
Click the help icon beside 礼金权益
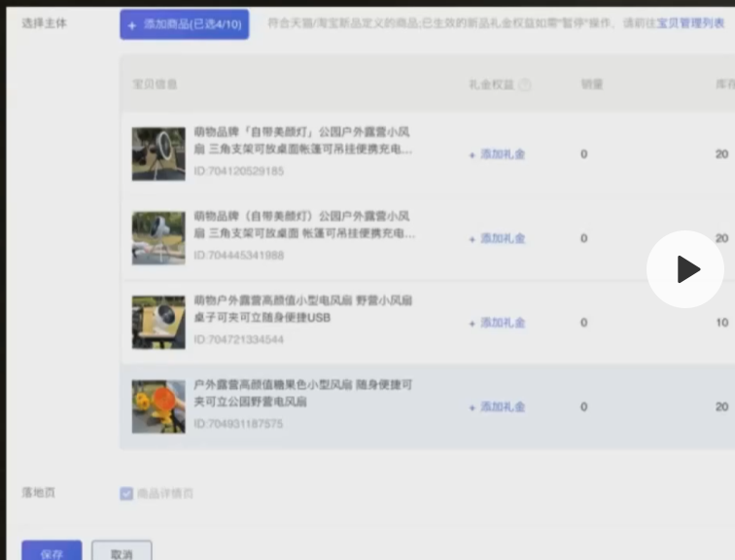coord(525,85)
